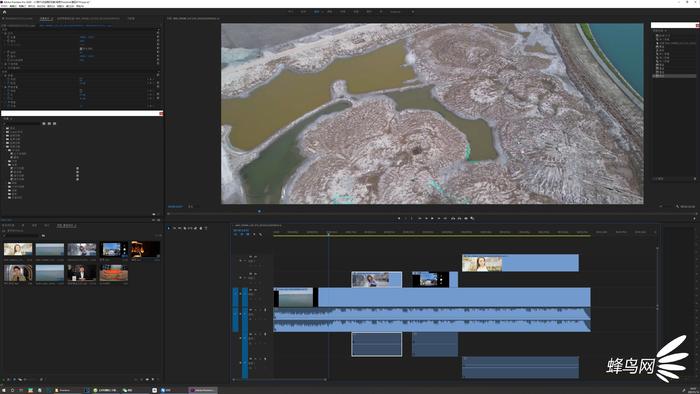Select the Hand tool
The width and height of the screenshot is (700, 394).
click(201, 228)
